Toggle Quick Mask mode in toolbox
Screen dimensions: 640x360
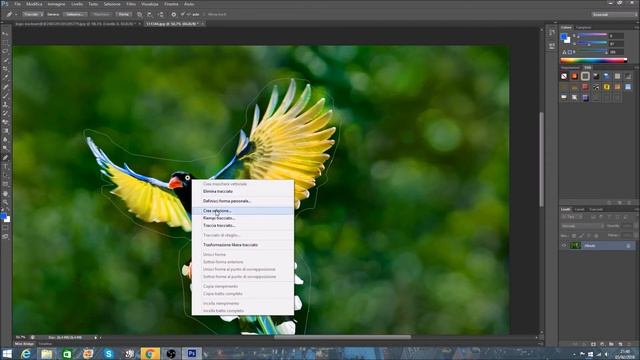click(5, 228)
